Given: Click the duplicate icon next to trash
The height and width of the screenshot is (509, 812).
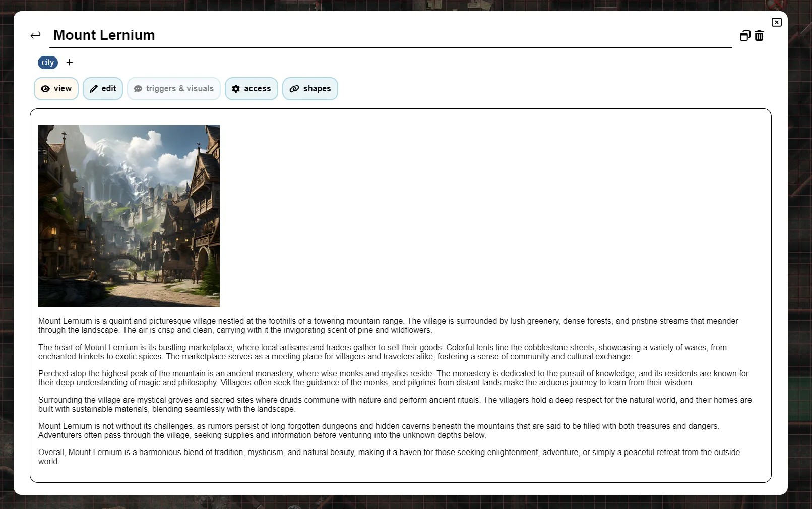Looking at the screenshot, I should [x=744, y=36].
